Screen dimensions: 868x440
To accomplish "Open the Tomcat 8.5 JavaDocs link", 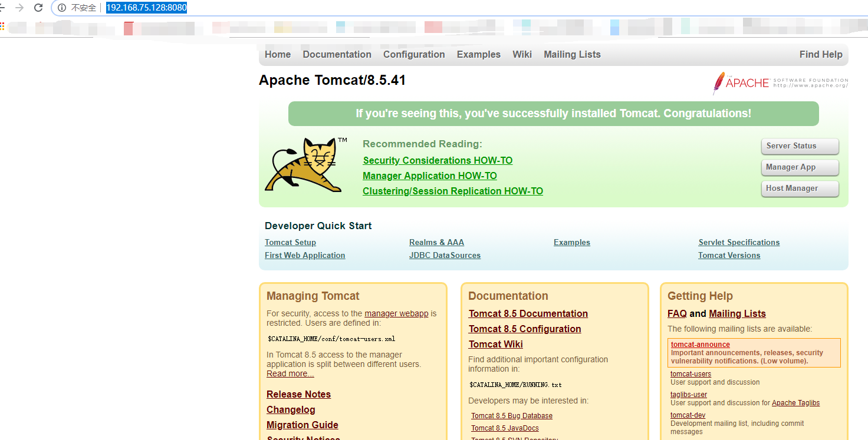I will (x=505, y=428).
